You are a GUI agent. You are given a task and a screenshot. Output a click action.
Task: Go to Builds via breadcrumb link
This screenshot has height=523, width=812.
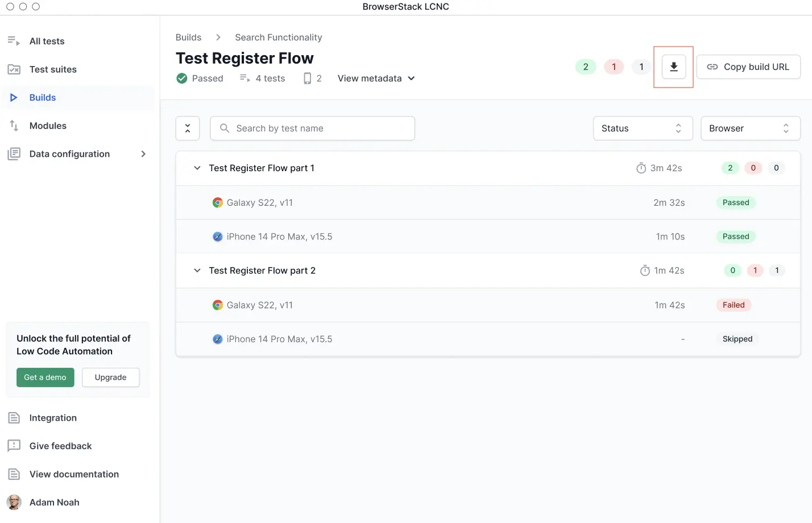coord(188,38)
